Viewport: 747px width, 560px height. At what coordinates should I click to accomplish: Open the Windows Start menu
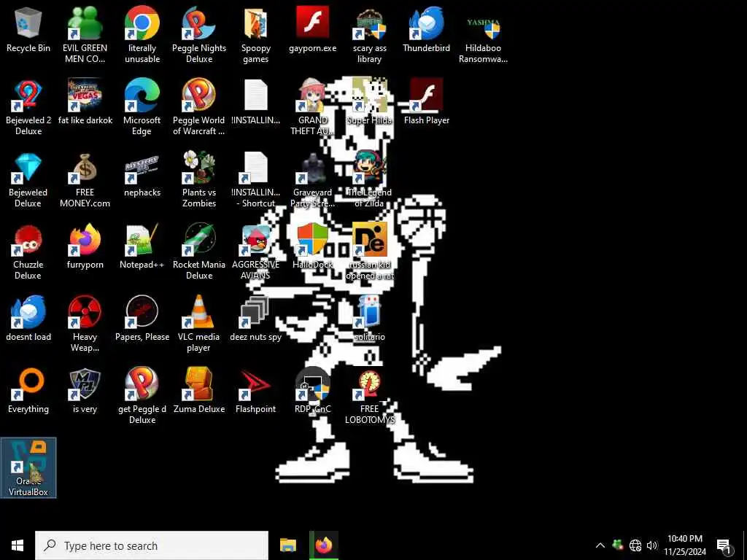(x=18, y=545)
